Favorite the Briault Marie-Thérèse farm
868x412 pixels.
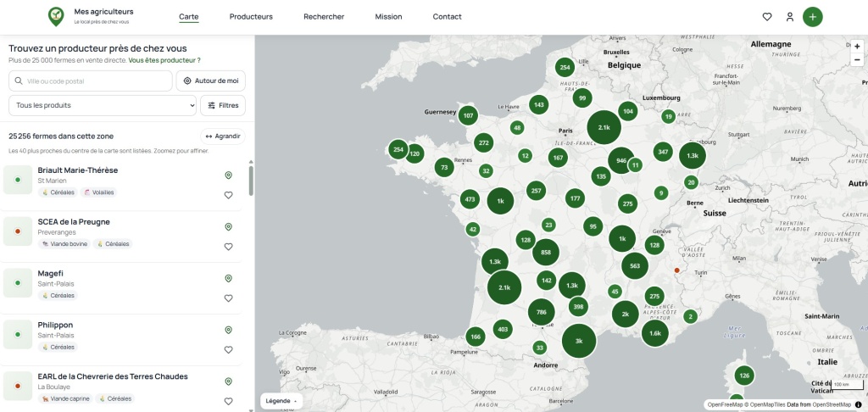[228, 195]
